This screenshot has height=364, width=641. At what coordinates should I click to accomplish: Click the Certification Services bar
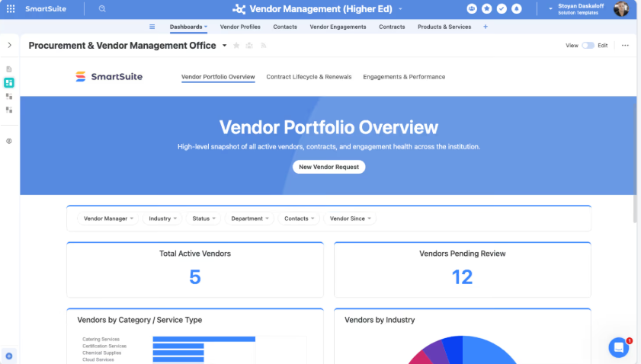(178, 346)
